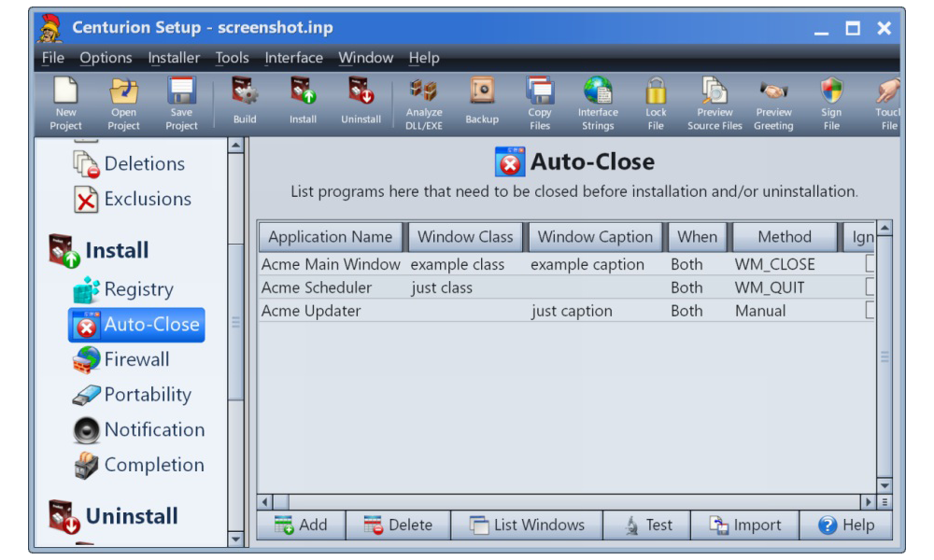
Task: Toggle Ignore checkbox for Acme Main Window
Action: [x=870, y=264]
